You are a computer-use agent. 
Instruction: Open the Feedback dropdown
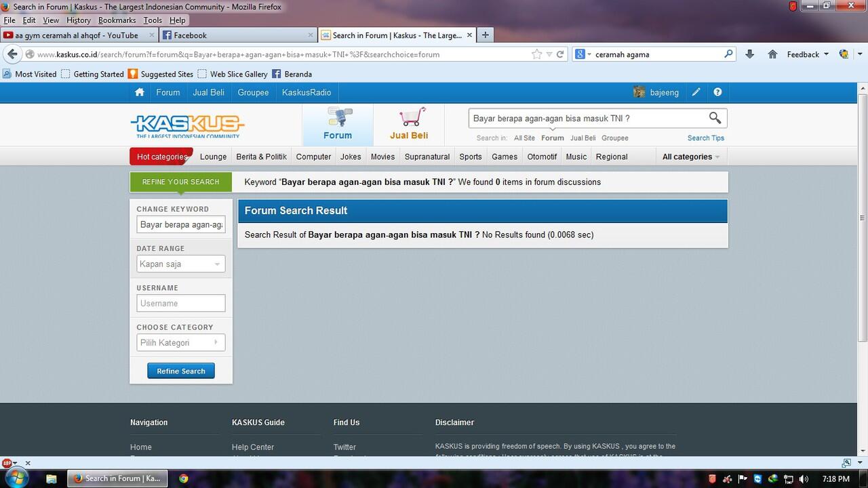[808, 54]
